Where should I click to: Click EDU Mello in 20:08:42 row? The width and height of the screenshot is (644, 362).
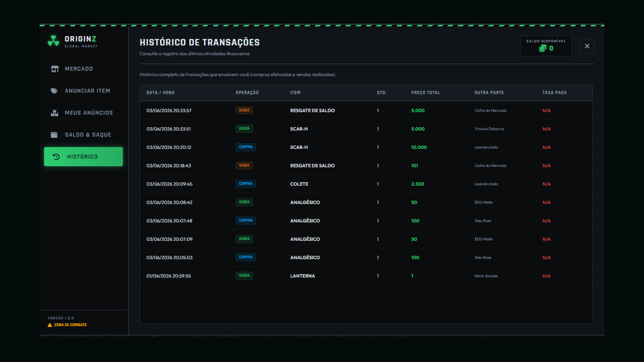(x=484, y=202)
